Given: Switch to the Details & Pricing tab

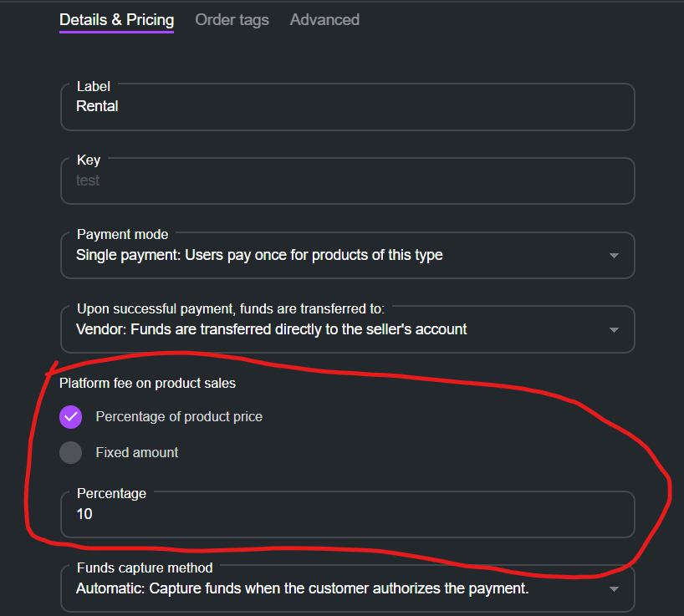Looking at the screenshot, I should (x=116, y=19).
